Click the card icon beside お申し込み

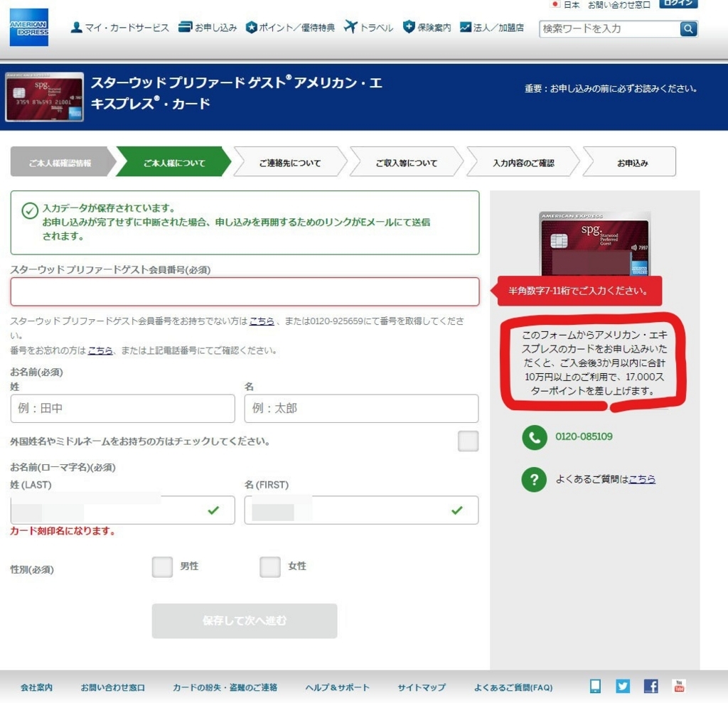(185, 27)
